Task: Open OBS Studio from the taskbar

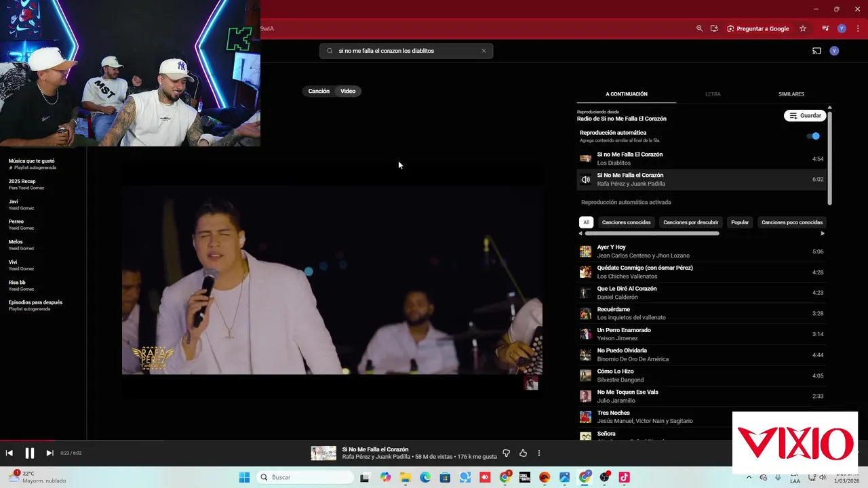Action: click(x=604, y=477)
